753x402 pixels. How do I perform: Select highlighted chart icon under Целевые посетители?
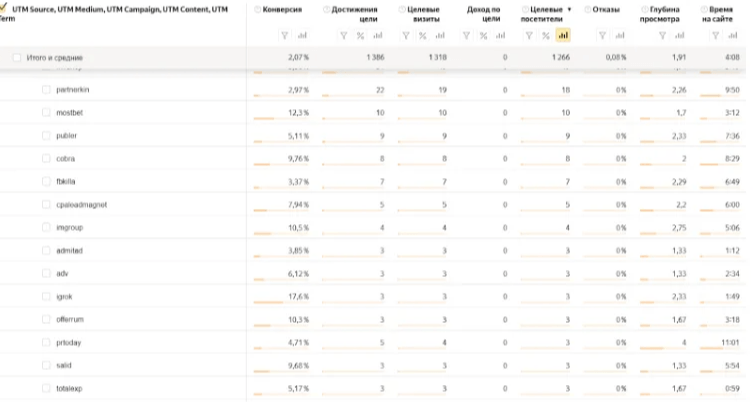click(562, 36)
